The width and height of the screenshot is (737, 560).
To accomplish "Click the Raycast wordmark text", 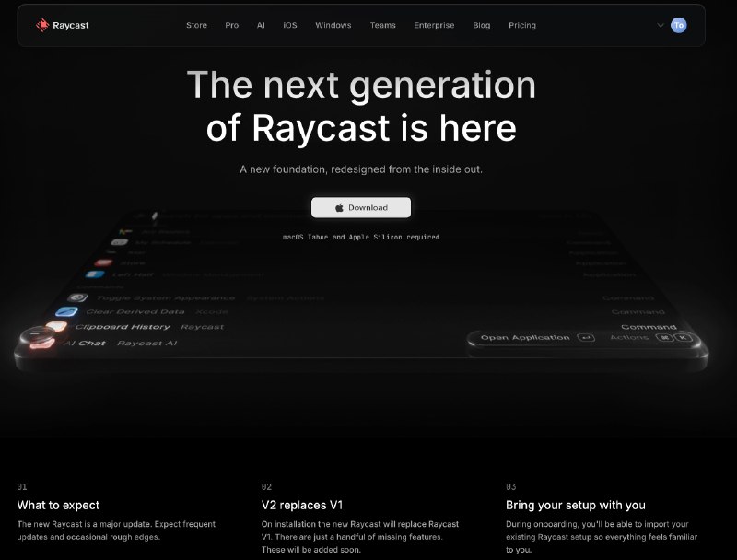I will (x=71, y=25).
